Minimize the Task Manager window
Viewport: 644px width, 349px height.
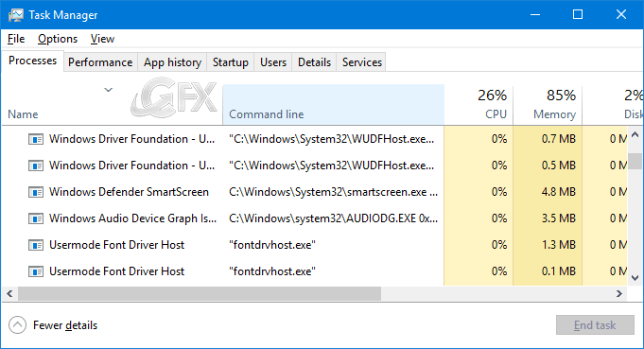(x=534, y=15)
